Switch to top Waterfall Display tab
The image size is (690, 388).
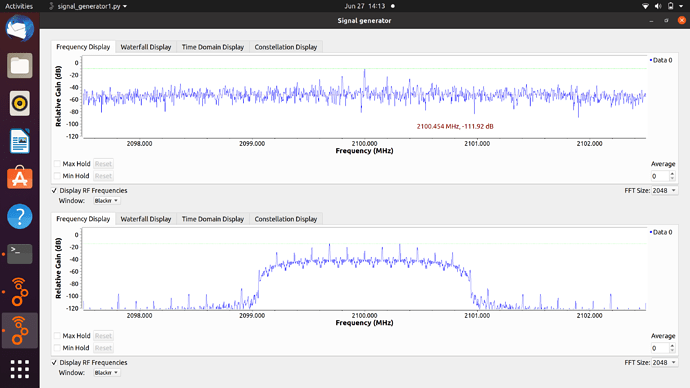[x=146, y=47]
